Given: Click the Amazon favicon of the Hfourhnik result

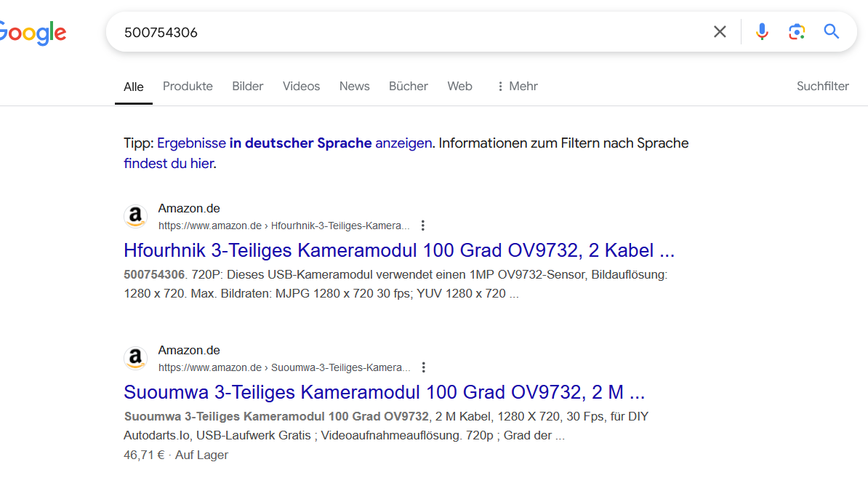Looking at the screenshot, I should 136,216.
